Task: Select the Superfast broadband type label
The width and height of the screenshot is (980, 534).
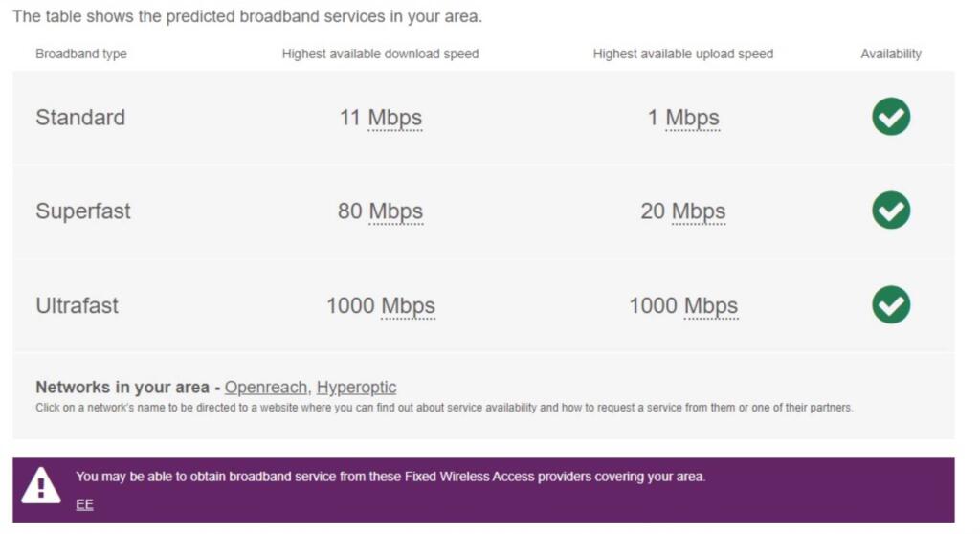Action: tap(83, 211)
